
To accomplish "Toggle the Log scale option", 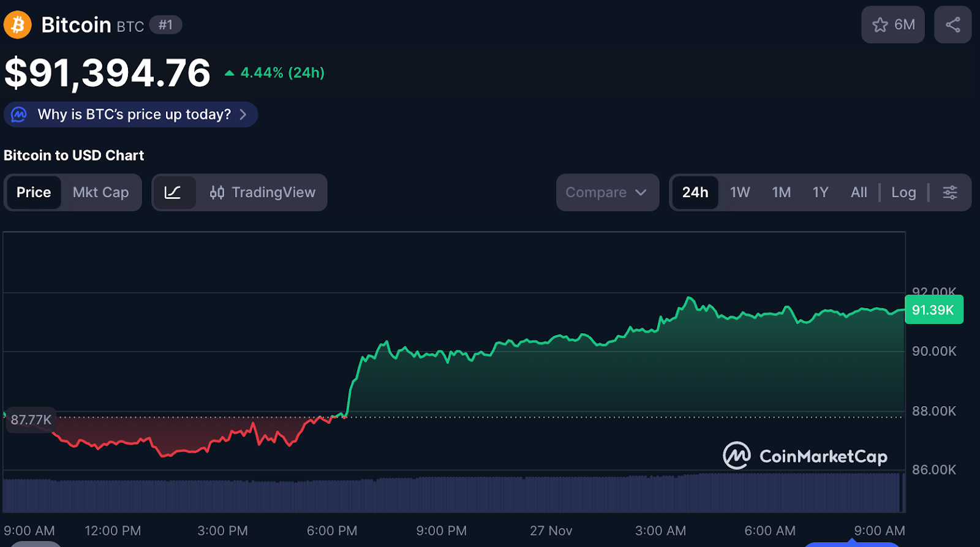I will coord(903,192).
